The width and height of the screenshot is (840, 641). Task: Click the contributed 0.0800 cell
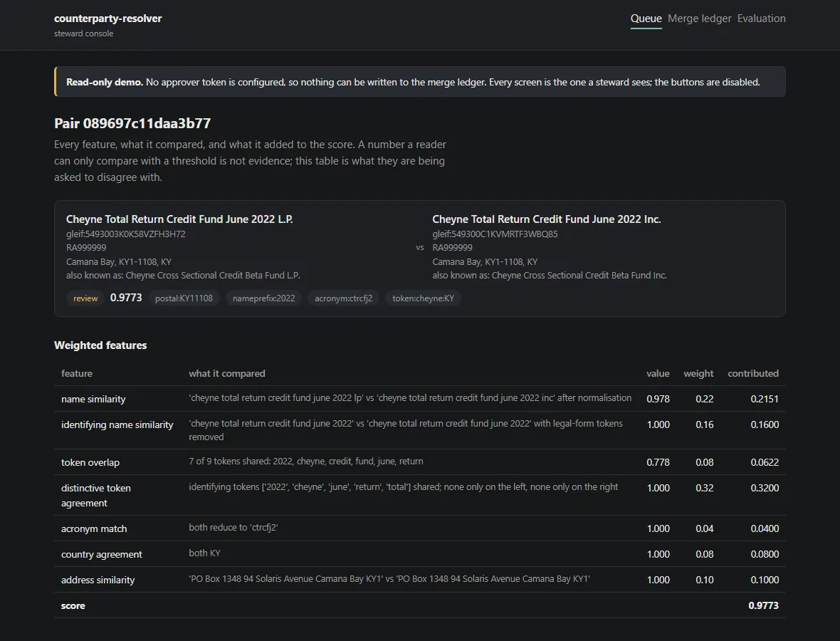coord(765,555)
